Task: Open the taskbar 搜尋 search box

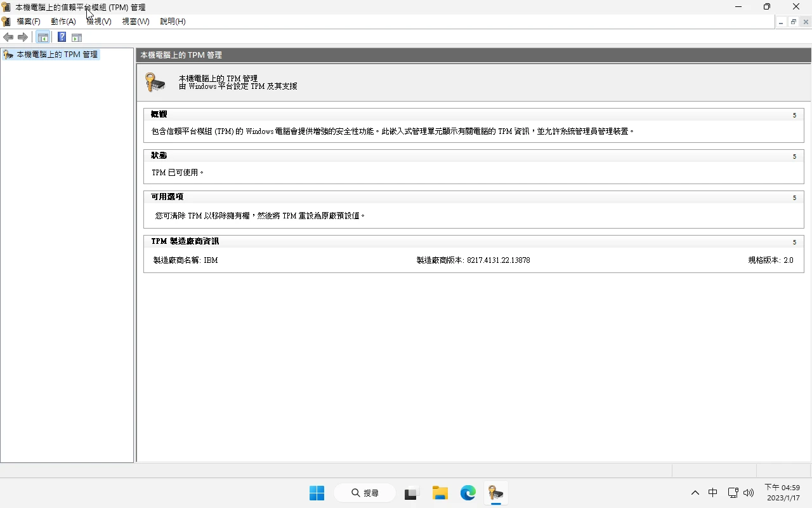Action: (x=365, y=493)
